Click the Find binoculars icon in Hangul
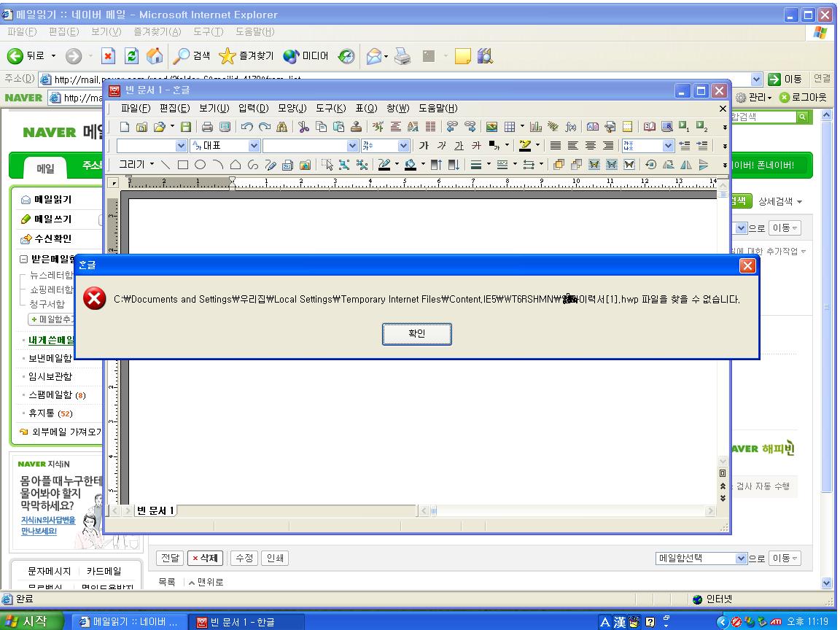Screen dimensions: 840x630 [281, 127]
